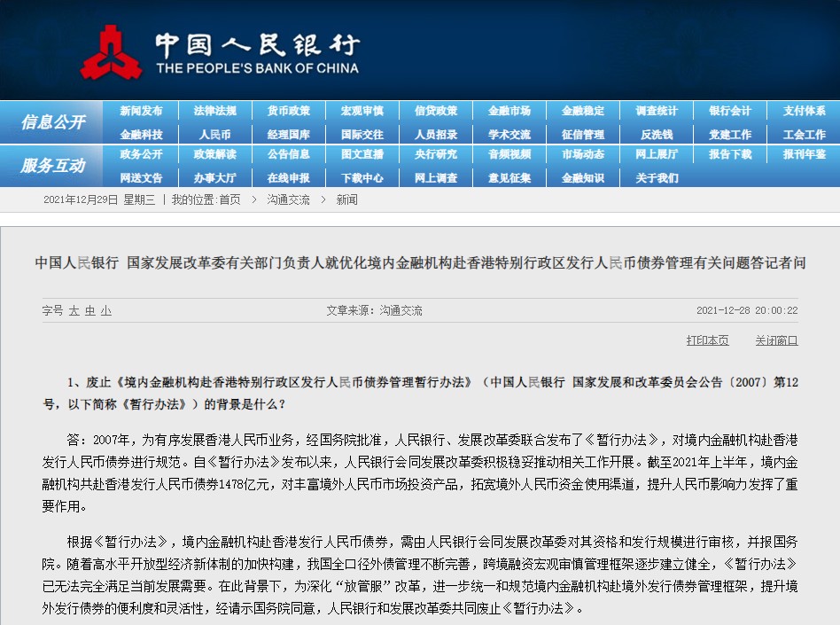
Task: Open 政策解读 under 服务互动
Action: click(214, 154)
